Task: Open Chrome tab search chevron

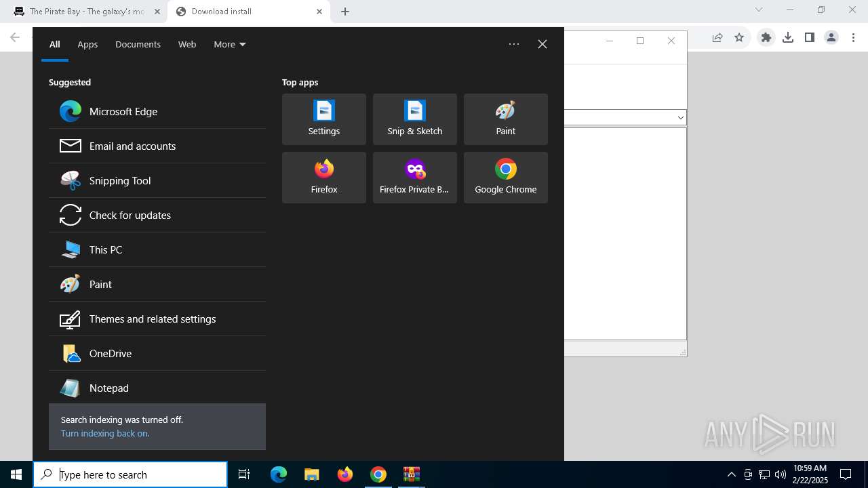Action: [x=759, y=9]
